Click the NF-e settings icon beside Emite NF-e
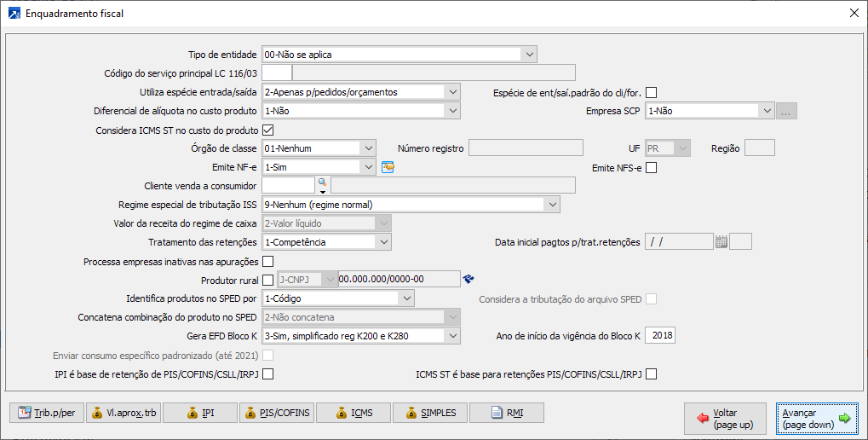 tap(388, 167)
